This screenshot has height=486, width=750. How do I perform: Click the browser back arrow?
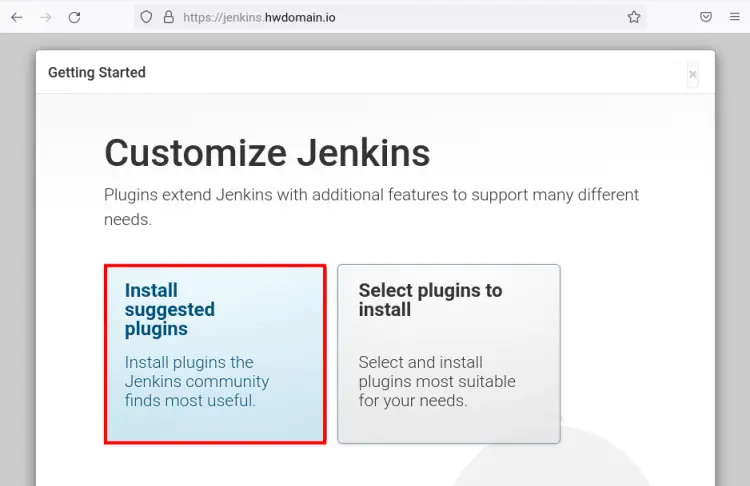(x=17, y=17)
